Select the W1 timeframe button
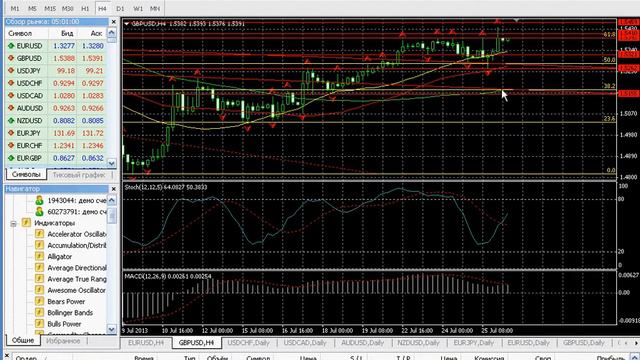The height and width of the screenshot is (360, 640). [138, 8]
